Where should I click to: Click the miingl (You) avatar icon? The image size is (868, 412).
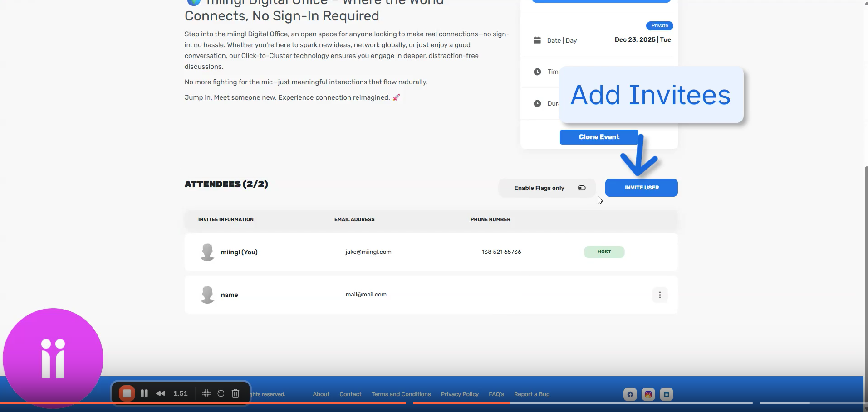[x=207, y=252]
